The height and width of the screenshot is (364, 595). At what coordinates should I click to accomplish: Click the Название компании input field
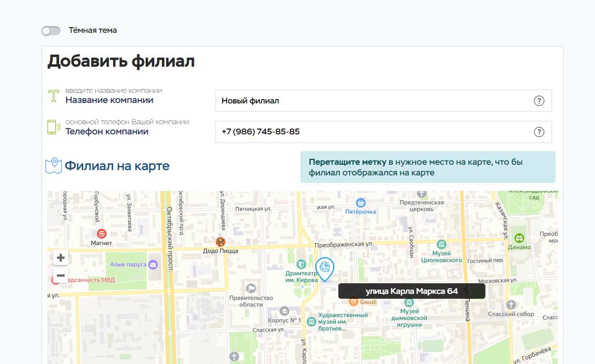(372, 101)
